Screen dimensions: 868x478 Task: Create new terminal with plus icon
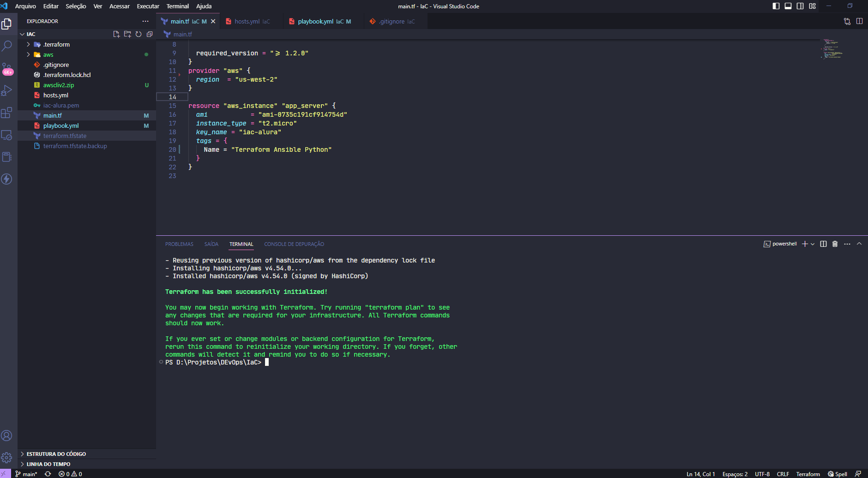click(805, 244)
